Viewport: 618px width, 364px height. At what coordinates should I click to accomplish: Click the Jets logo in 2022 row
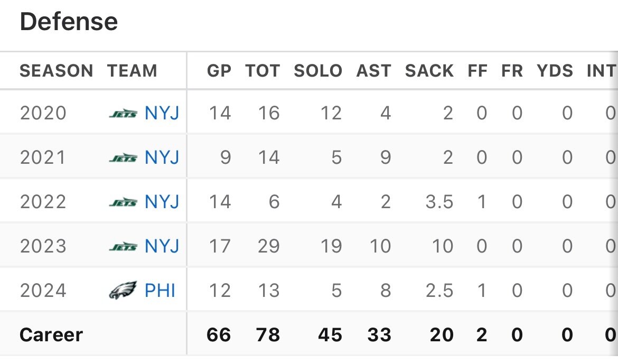123,202
